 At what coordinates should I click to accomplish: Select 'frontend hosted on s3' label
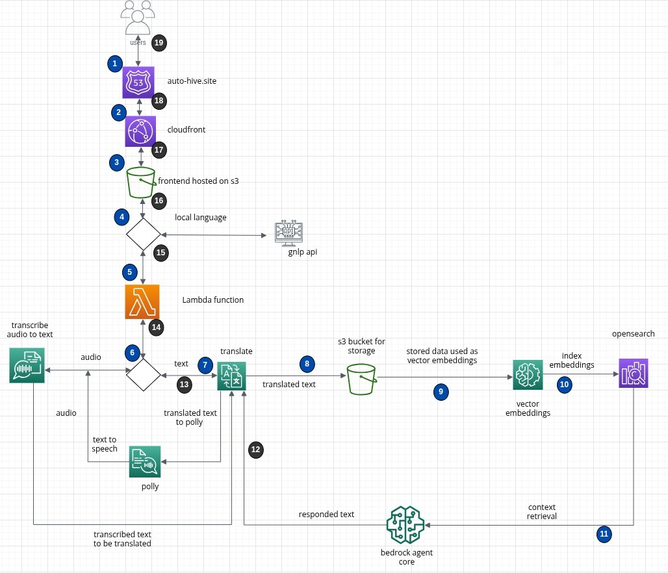click(x=199, y=181)
